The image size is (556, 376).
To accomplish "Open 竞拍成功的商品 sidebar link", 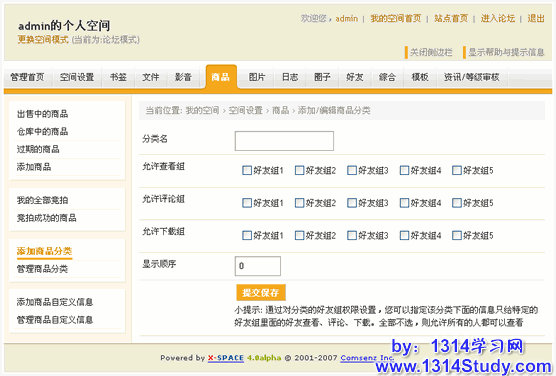I will click(46, 218).
